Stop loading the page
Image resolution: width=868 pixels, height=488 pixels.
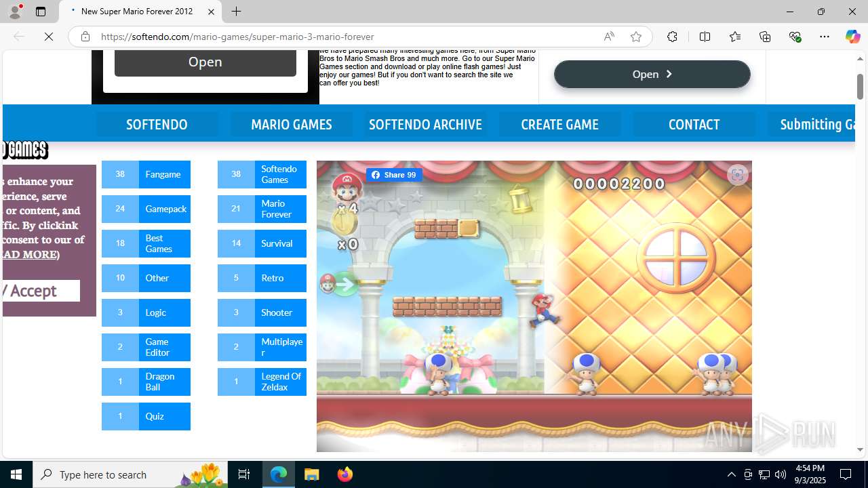tap(49, 37)
